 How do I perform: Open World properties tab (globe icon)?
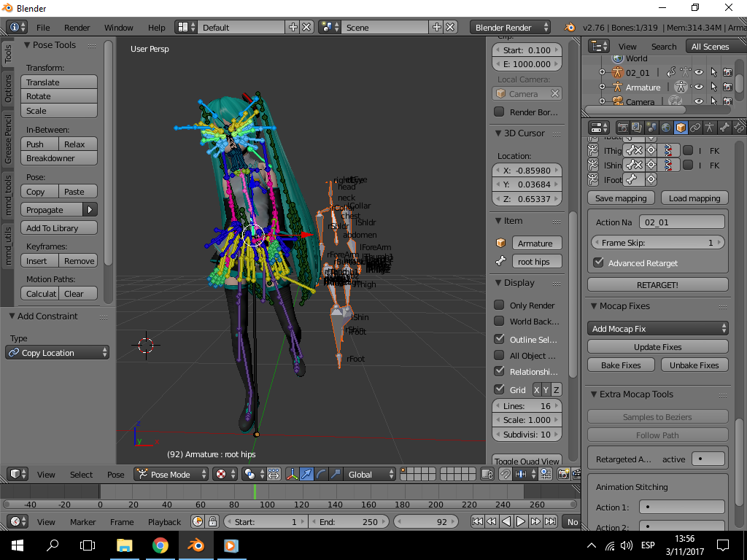pos(666,128)
